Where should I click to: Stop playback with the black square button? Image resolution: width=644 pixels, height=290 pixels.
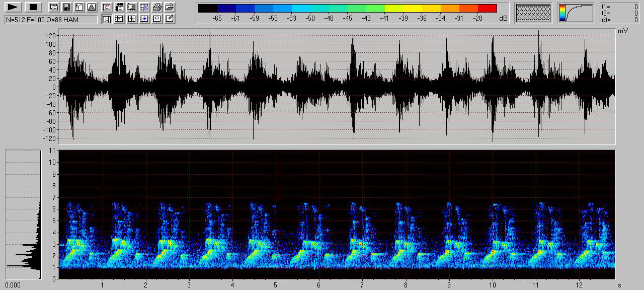[33, 7]
